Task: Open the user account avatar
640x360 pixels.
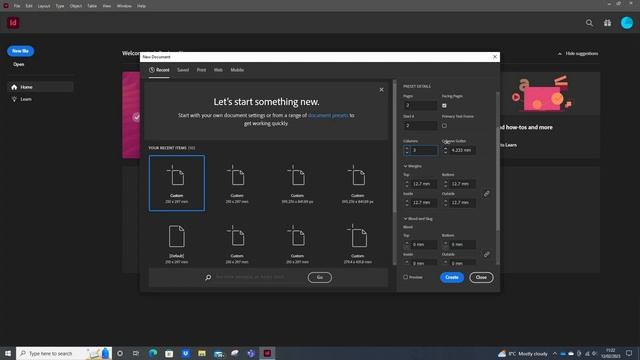Action: coord(627,23)
